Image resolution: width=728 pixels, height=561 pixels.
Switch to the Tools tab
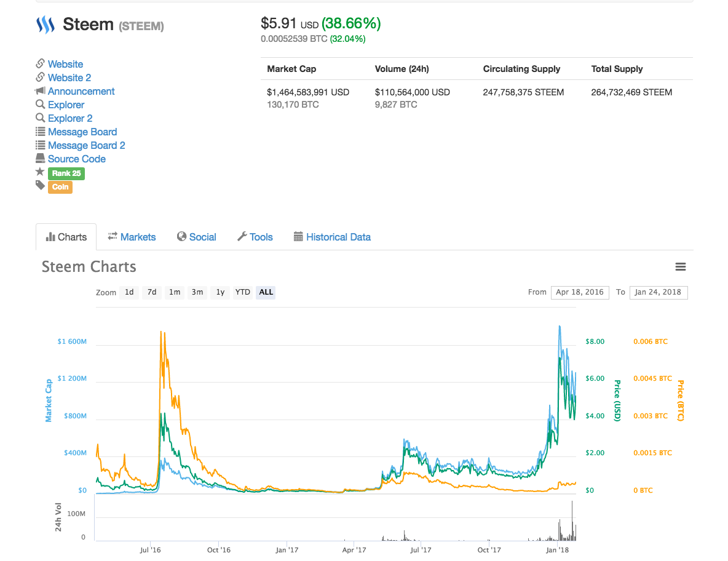[255, 237]
